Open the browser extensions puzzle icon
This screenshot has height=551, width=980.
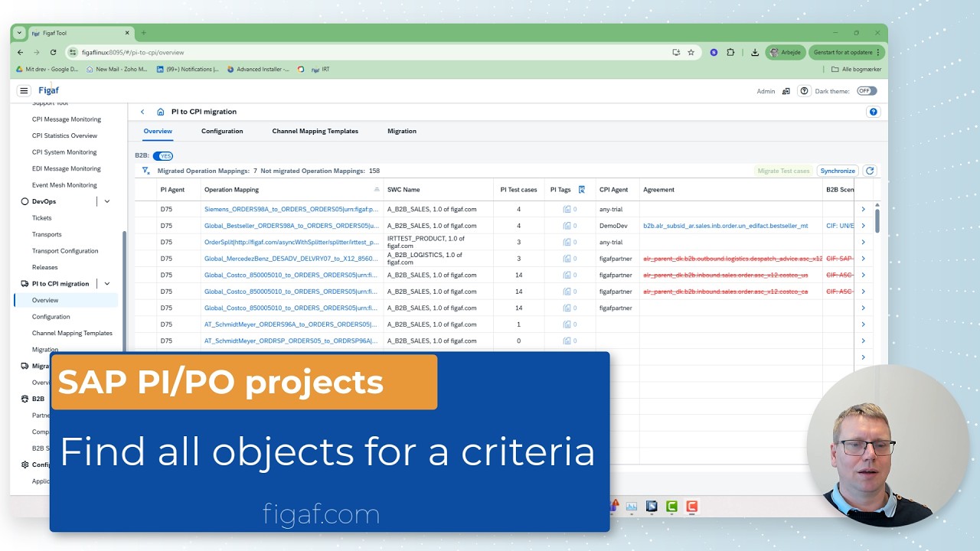coord(730,52)
